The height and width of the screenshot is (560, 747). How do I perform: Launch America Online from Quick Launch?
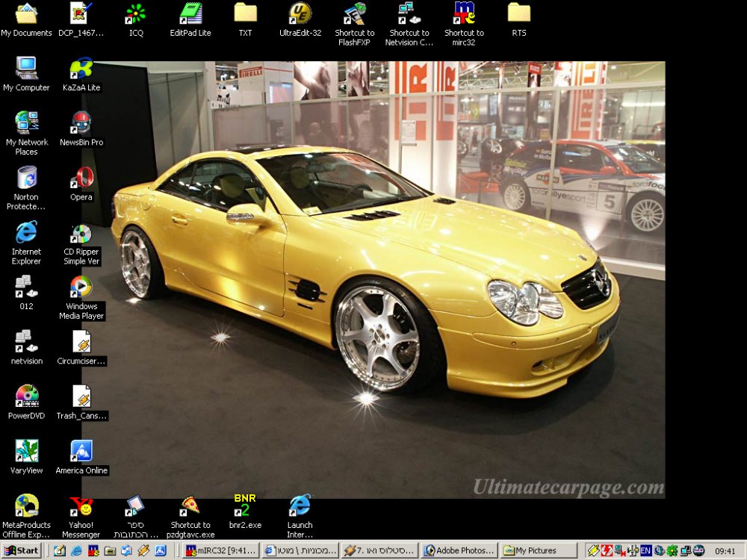point(161,551)
